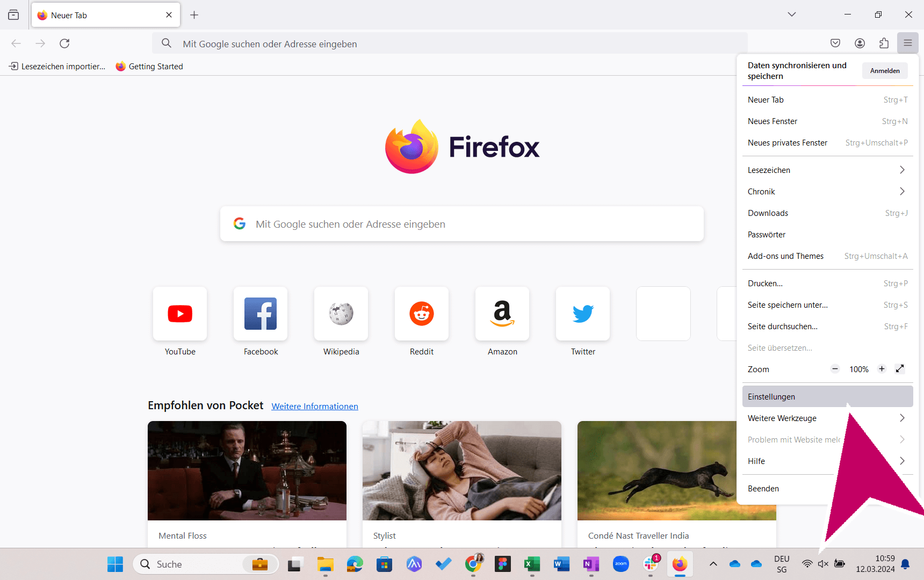Viewport: 924px width, 580px height.
Task: Click the Save to Pocket icon
Action: 835,43
